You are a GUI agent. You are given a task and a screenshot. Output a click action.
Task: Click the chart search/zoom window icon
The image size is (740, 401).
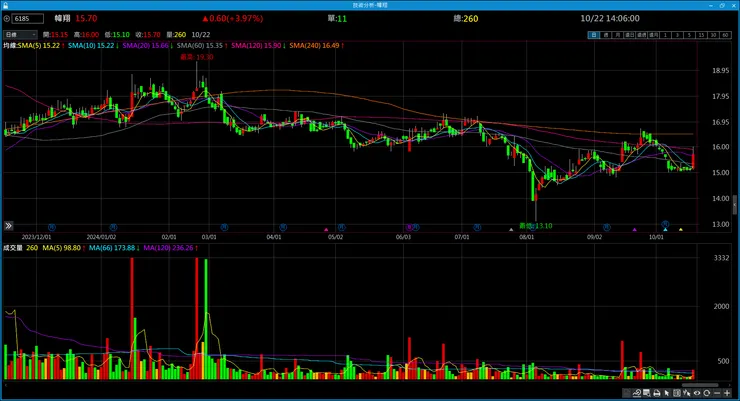click(x=647, y=393)
